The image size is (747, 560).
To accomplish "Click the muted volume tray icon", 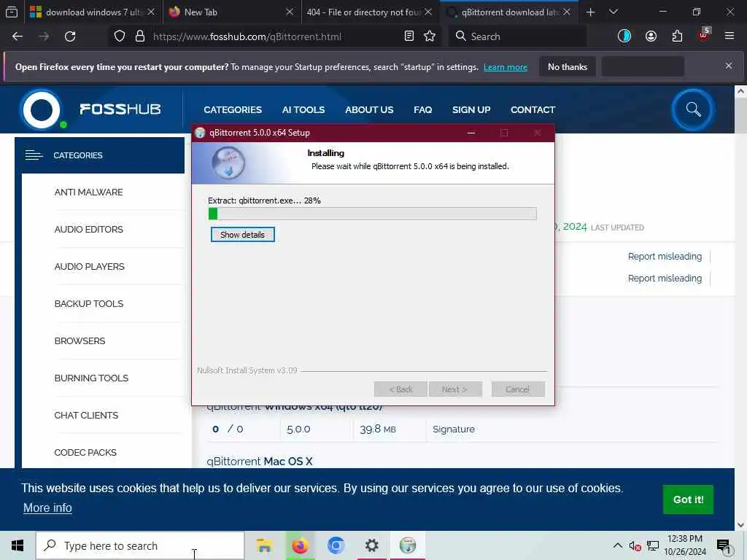I will click(635, 545).
